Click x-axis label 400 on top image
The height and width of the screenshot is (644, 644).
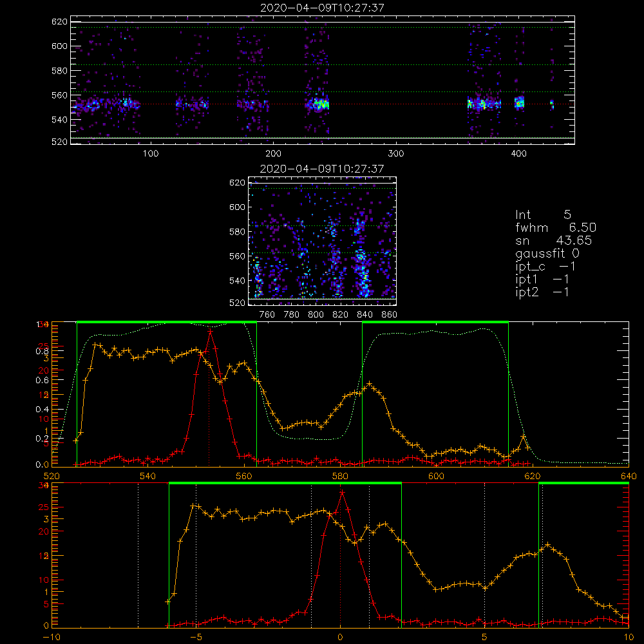pos(518,154)
